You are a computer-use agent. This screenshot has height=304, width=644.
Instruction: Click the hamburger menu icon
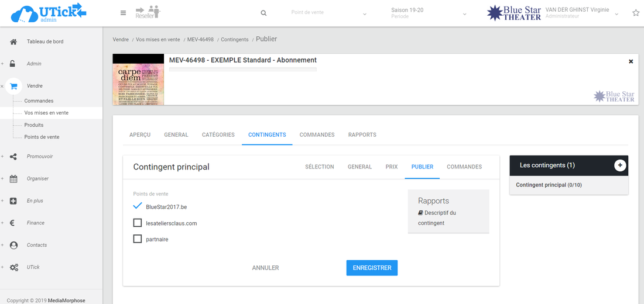click(123, 13)
